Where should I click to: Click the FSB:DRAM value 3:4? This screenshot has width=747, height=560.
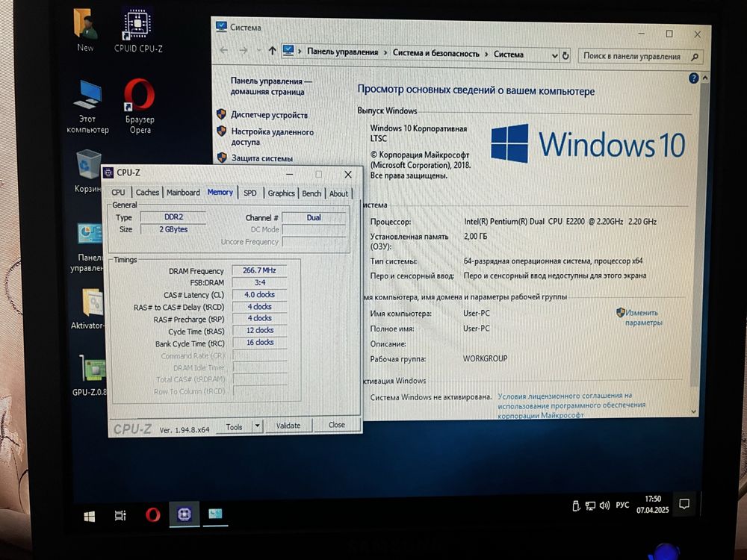pyautogui.click(x=260, y=282)
